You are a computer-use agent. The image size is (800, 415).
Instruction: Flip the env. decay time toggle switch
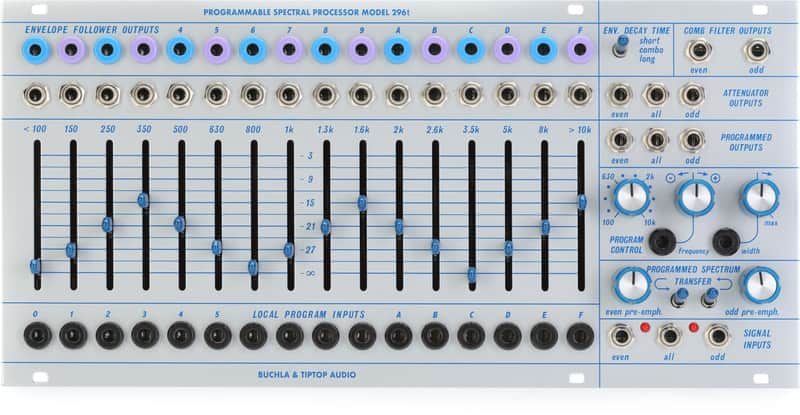pos(621,46)
